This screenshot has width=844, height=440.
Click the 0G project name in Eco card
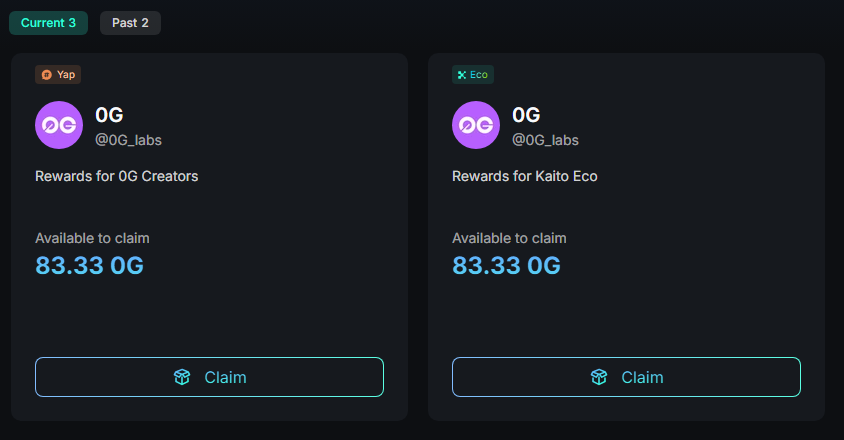pyautogui.click(x=526, y=115)
